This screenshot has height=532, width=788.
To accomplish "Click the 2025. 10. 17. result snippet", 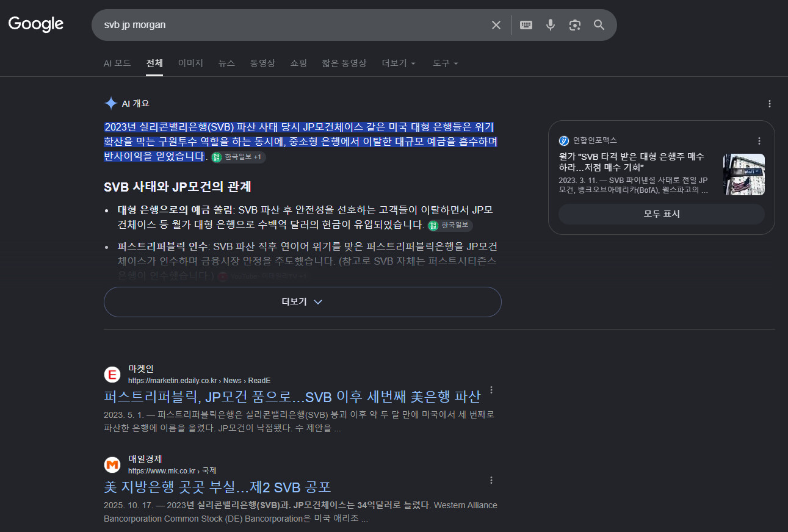I will [300, 512].
